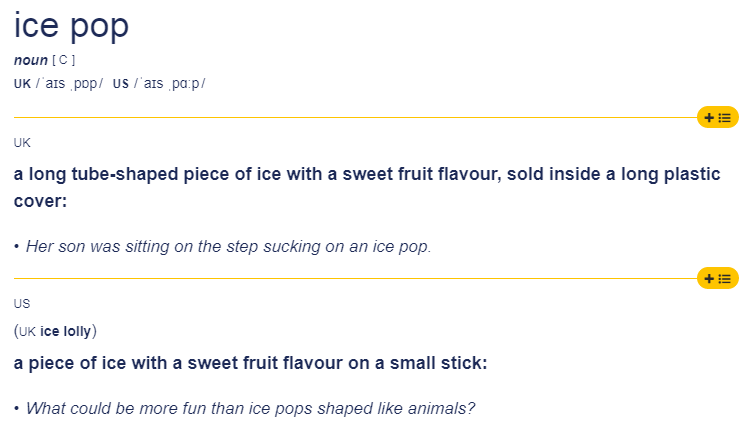Click the "US" region label above the "ice lolly" note
Screen dimensions: 746x427
click(x=22, y=303)
